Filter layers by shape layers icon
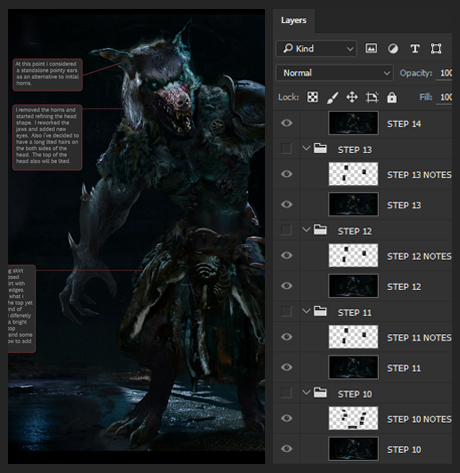Screen dimensions: 460x473 coord(436,49)
